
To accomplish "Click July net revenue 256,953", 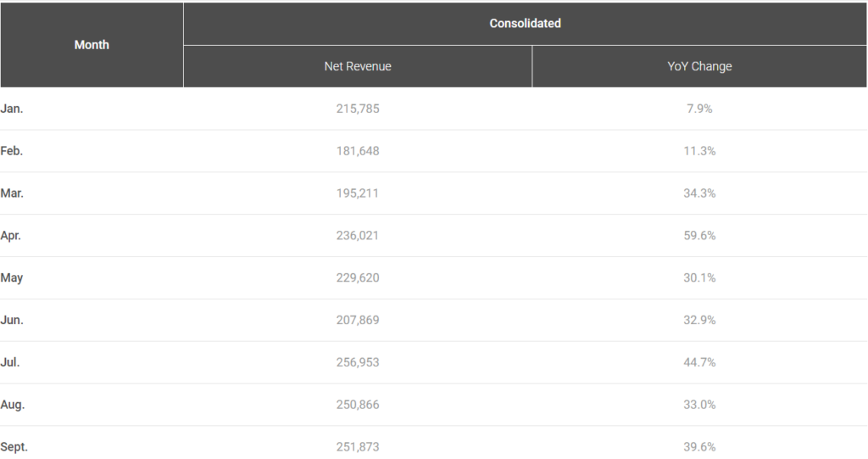I will coord(358,362).
